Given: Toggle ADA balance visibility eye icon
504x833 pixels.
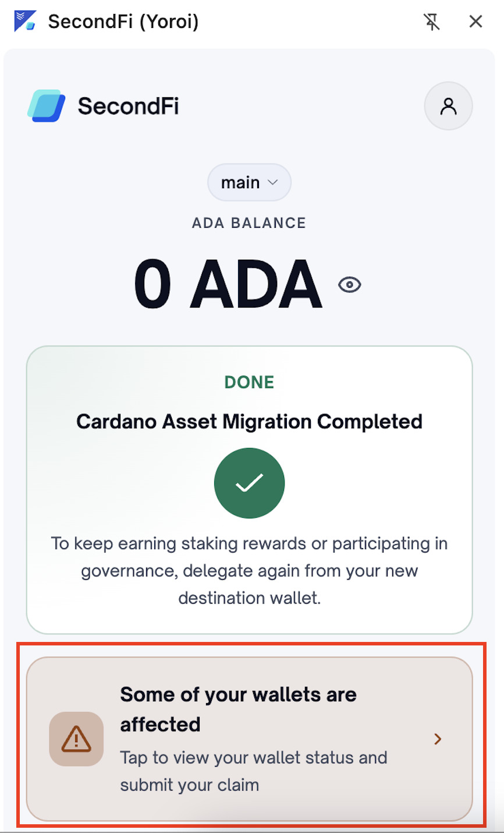Looking at the screenshot, I should pos(350,285).
